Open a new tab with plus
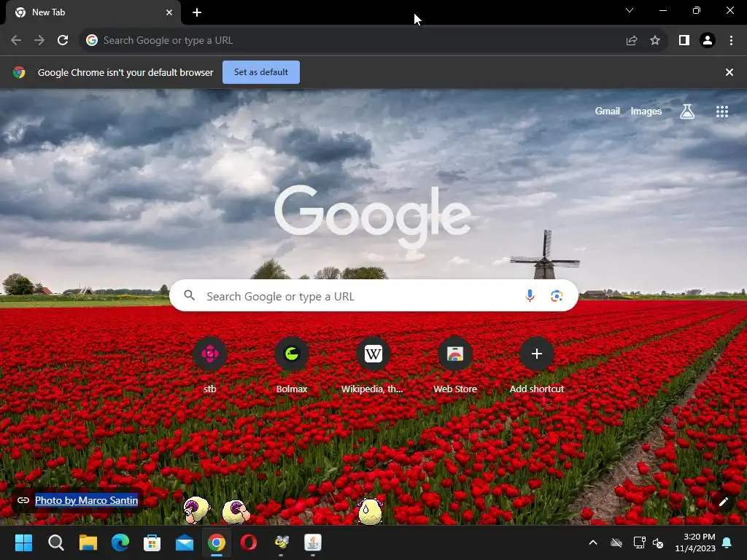Image resolution: width=747 pixels, height=560 pixels. click(x=197, y=12)
